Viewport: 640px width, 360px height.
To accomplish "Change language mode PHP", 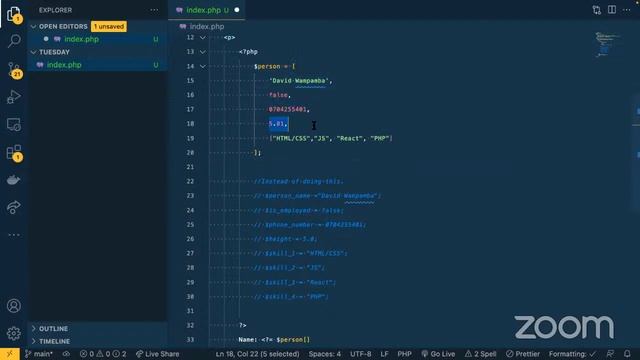I will [x=404, y=354].
